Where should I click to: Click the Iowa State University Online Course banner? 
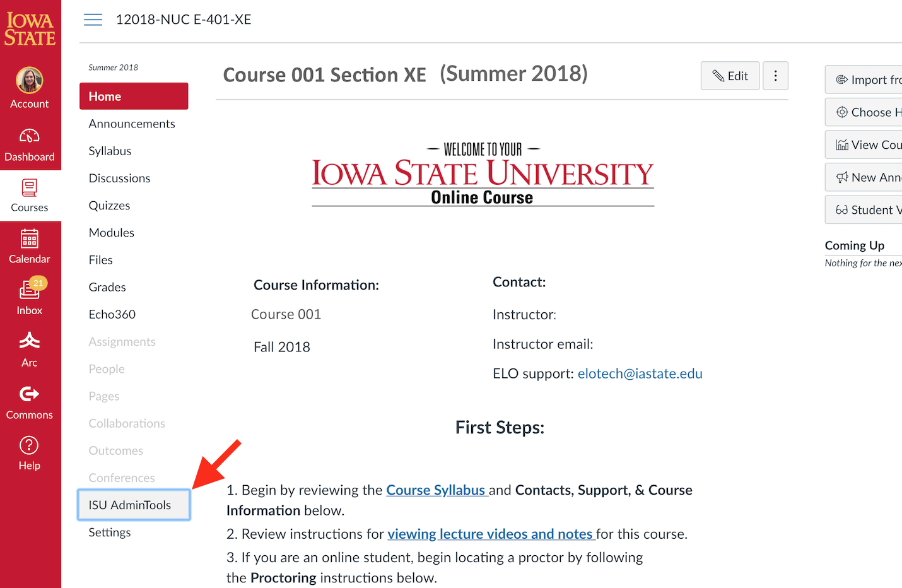click(483, 174)
